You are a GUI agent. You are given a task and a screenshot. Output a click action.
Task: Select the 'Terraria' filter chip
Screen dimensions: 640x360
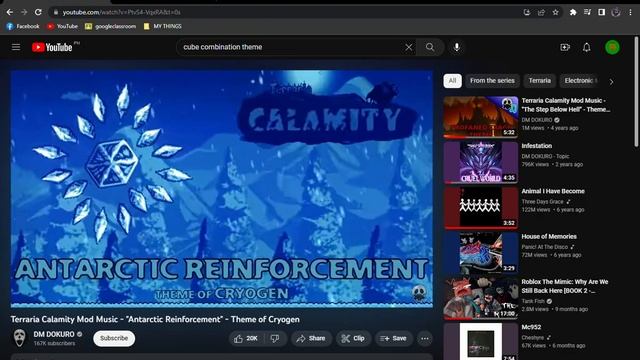(x=540, y=81)
